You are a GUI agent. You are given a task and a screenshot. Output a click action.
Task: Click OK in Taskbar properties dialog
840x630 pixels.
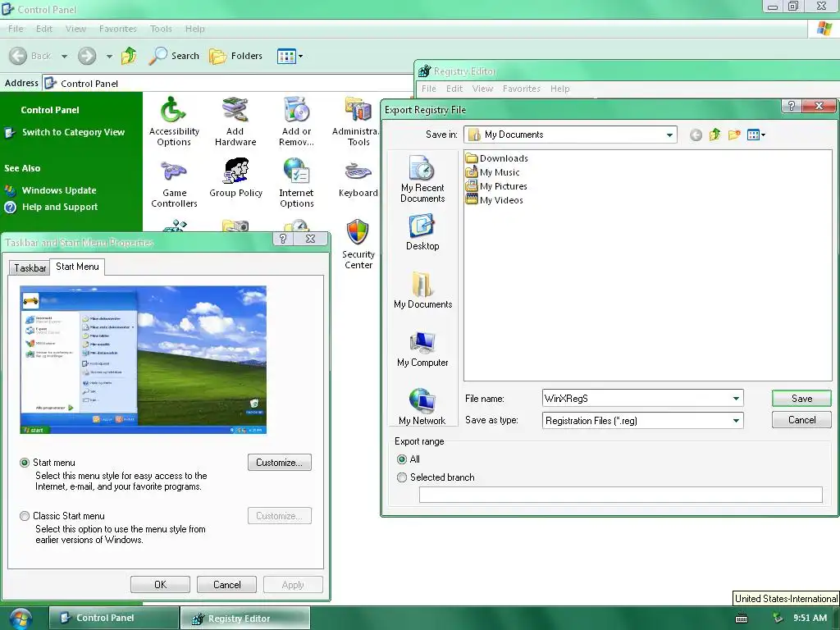tap(160, 584)
